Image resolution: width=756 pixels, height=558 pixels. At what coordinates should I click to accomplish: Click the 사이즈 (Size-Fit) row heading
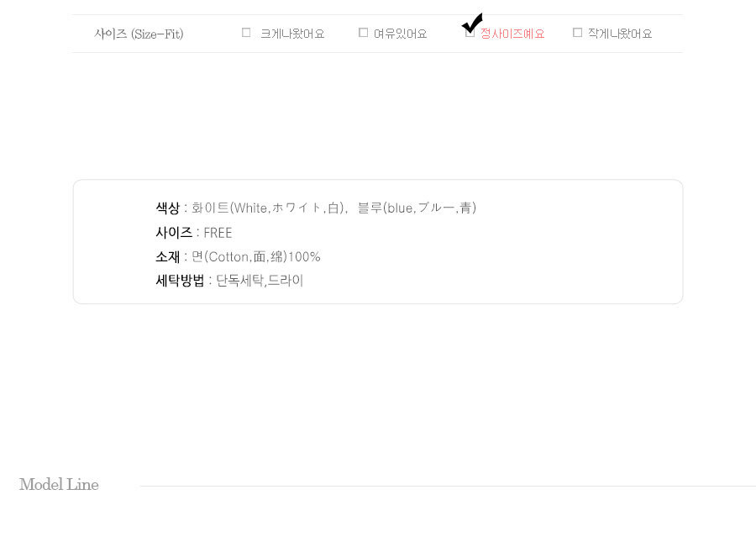(139, 34)
